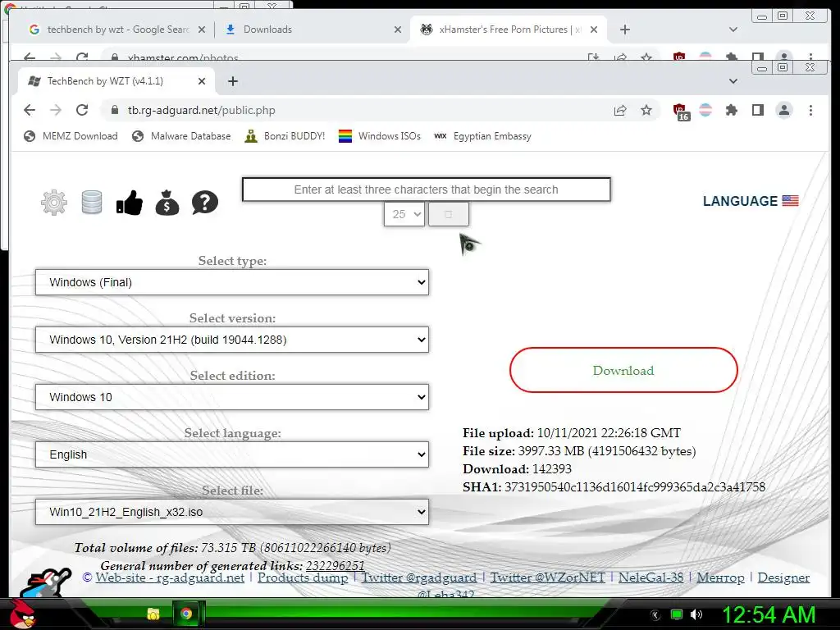The height and width of the screenshot is (630, 840).
Task: Click the database stack icon
Action: click(92, 203)
